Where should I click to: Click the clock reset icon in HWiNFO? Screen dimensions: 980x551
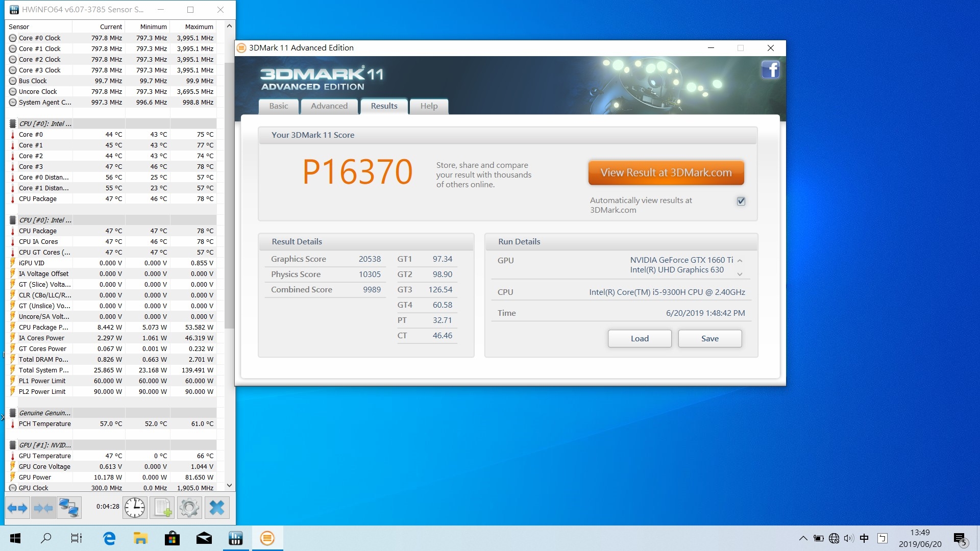tap(135, 508)
